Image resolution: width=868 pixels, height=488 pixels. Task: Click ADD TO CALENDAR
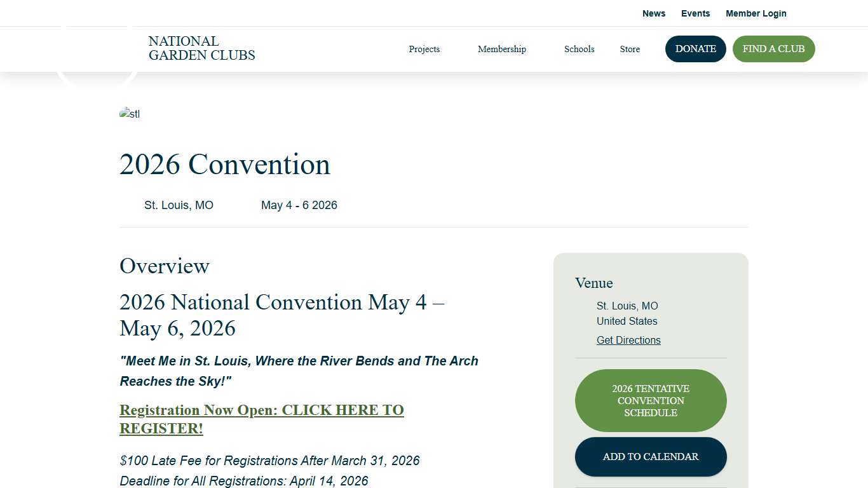[x=650, y=456]
